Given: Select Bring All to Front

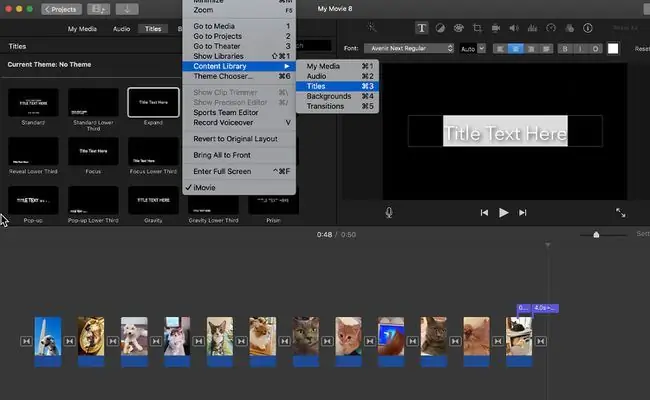Looking at the screenshot, I should click(x=239, y=155).
